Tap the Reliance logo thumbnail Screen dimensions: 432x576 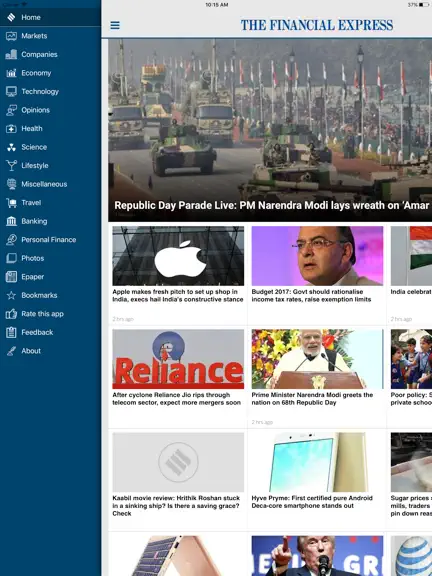178,359
